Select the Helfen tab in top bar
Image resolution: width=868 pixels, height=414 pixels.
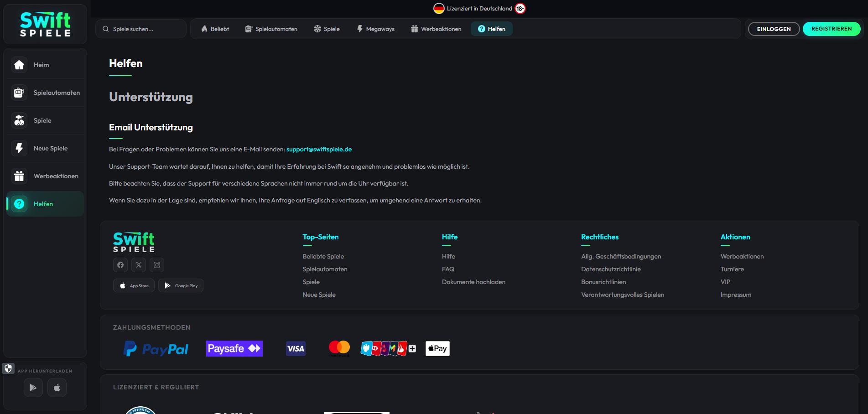[492, 29]
